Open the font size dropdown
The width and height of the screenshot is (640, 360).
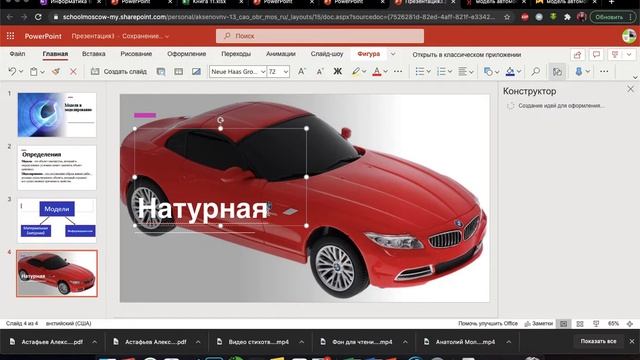[x=286, y=71]
